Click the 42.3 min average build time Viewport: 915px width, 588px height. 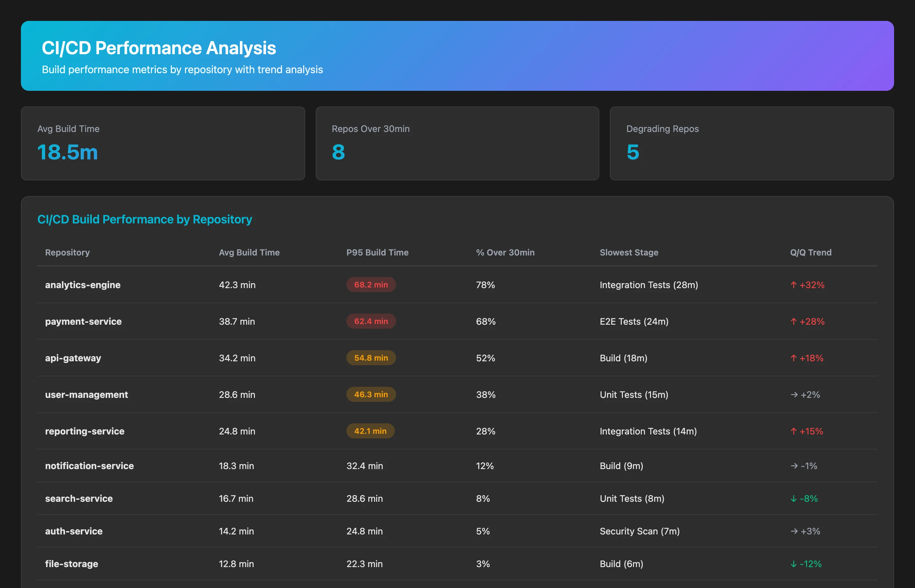pos(237,285)
